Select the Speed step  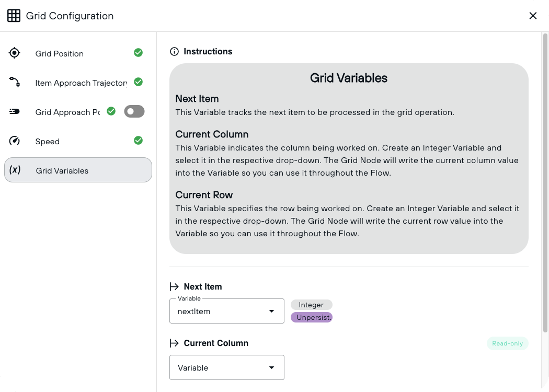(78, 141)
